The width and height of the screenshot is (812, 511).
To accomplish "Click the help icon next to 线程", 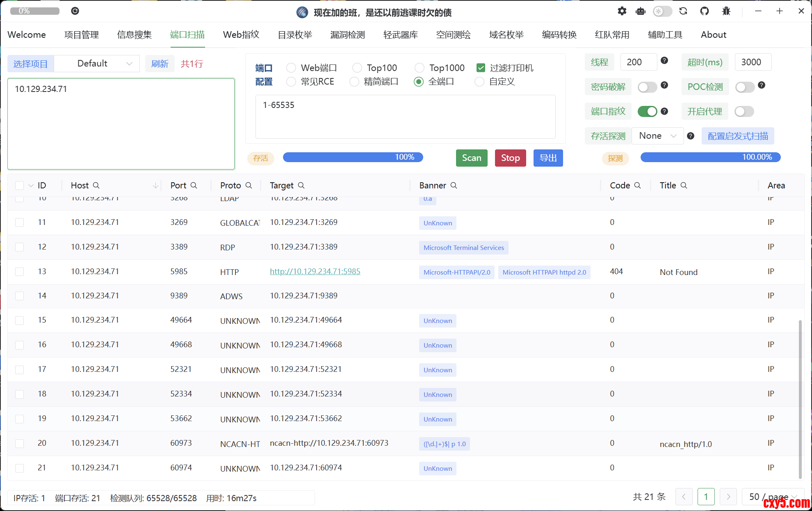I will coord(664,61).
